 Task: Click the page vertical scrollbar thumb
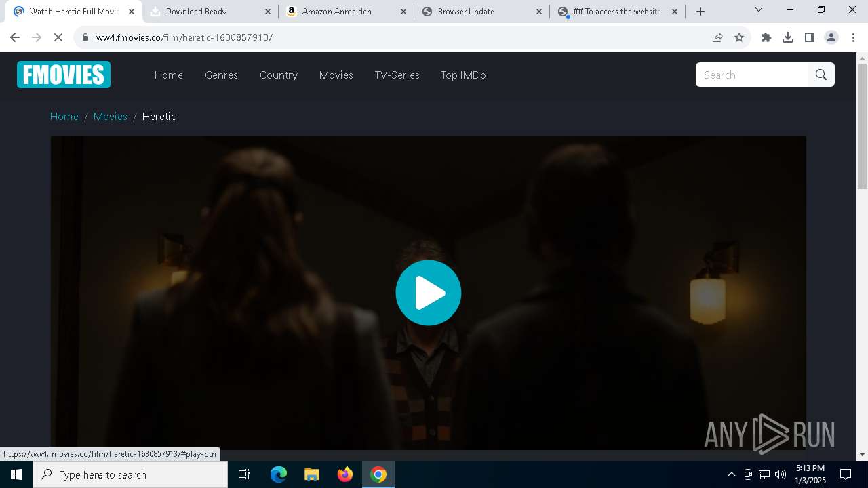coord(863,127)
